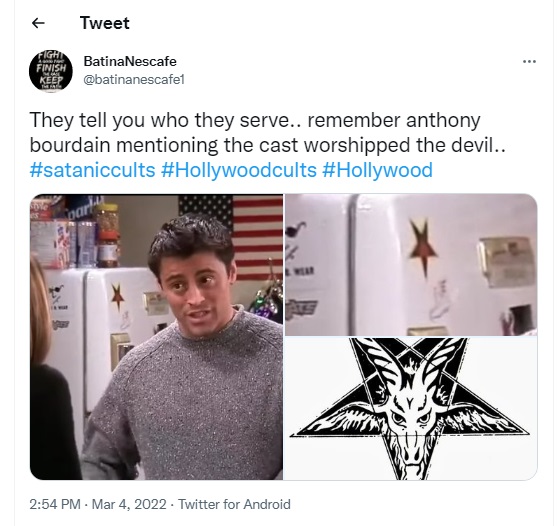Viewport: 557px width, 526px height.
Task: Open the goat pentagram drawing image
Action: [x=411, y=408]
